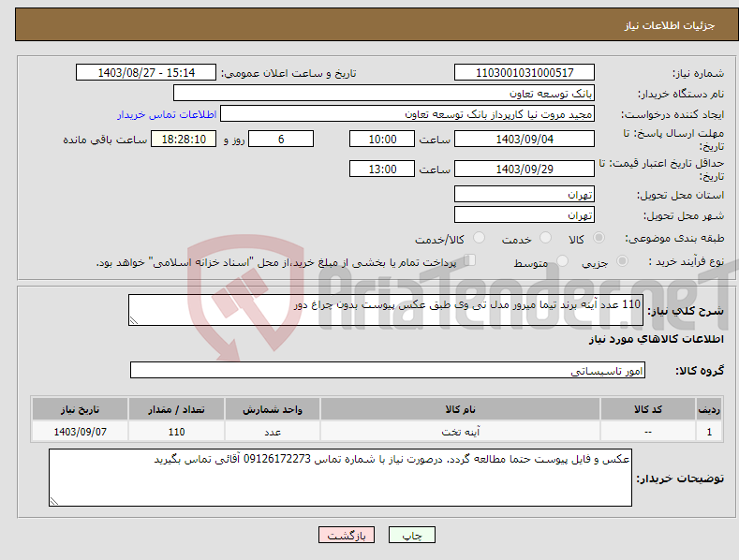Click the بازگشت (back) button

pos(347,535)
